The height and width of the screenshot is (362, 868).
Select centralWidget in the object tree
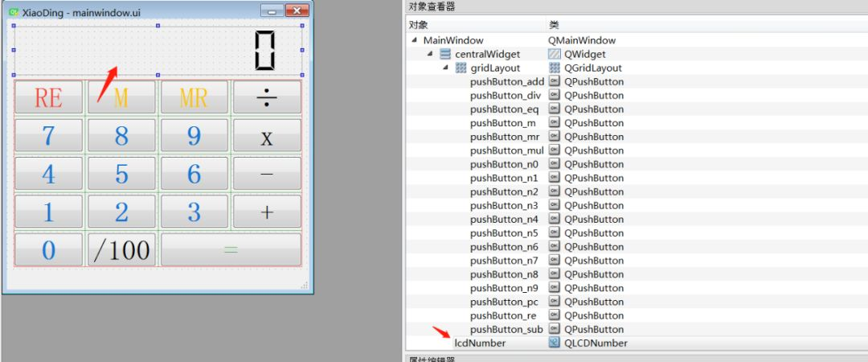click(x=488, y=54)
